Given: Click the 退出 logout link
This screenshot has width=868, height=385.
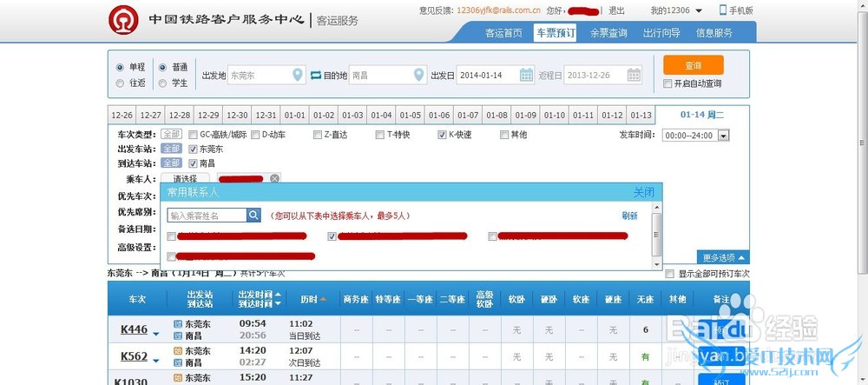Looking at the screenshot, I should coord(616,10).
